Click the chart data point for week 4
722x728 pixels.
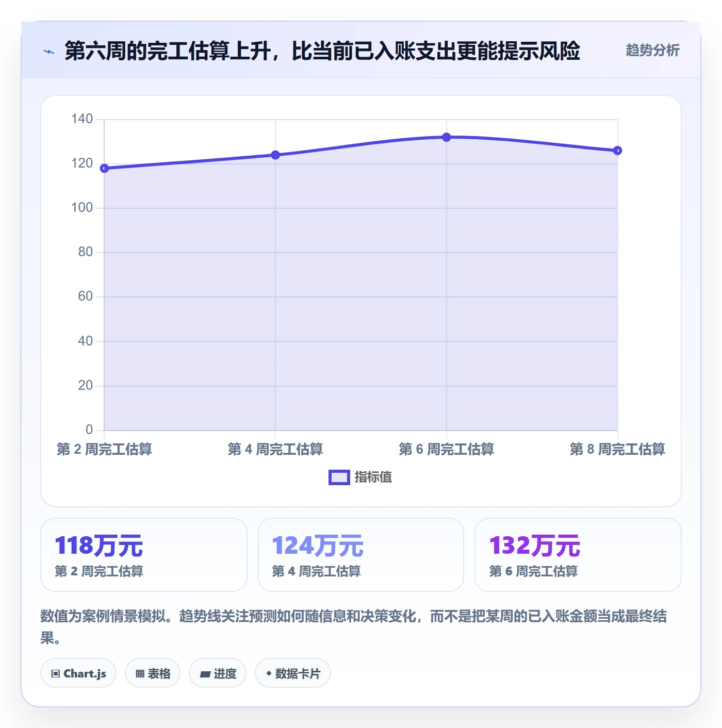[275, 155]
